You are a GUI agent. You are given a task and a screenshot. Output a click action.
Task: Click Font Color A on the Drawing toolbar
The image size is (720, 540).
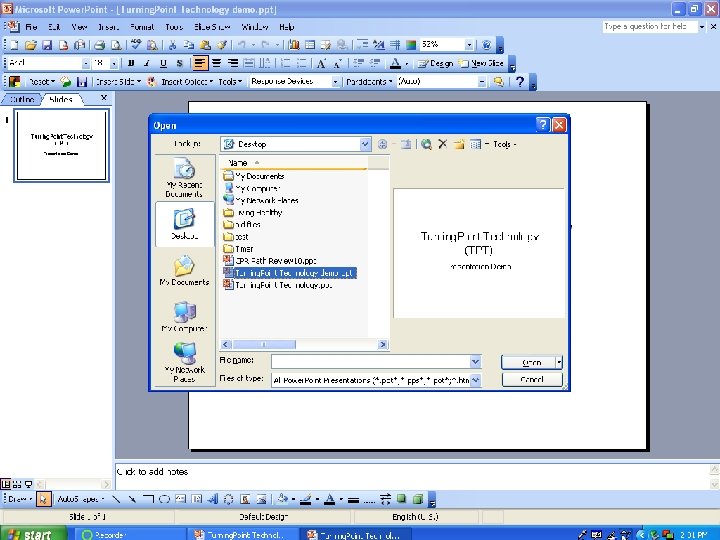329,499
